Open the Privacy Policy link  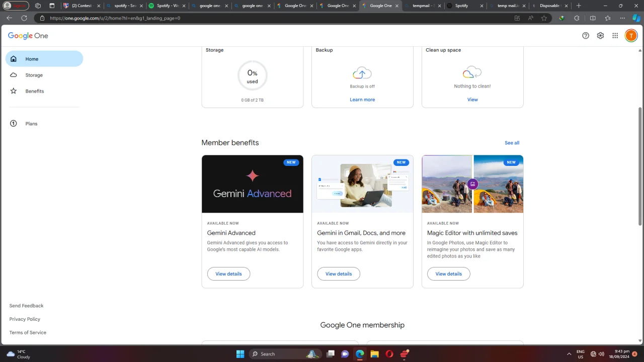pos(25,319)
